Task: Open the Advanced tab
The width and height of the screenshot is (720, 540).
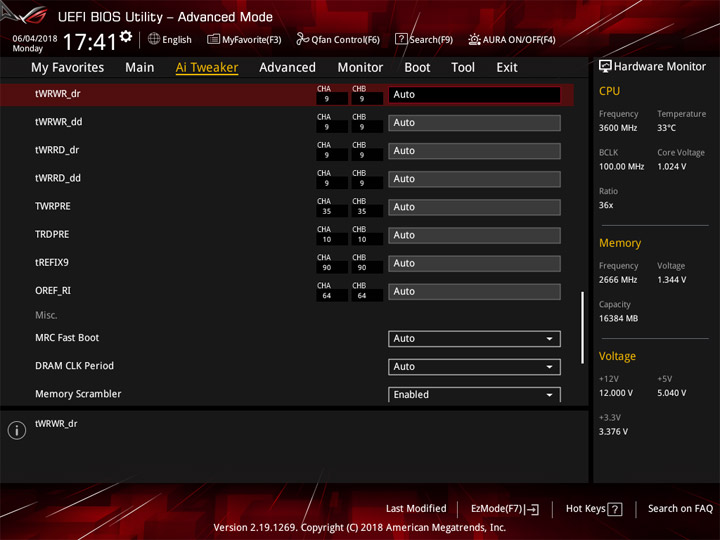Action: point(287,68)
